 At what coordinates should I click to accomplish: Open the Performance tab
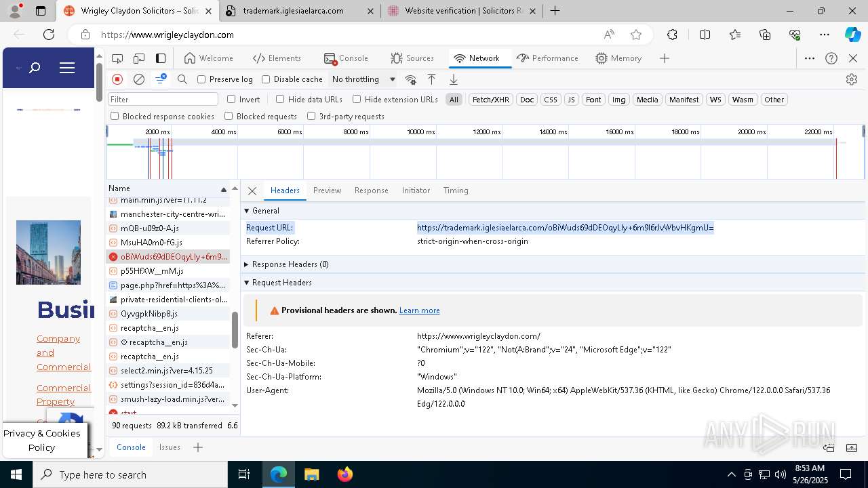pos(547,58)
